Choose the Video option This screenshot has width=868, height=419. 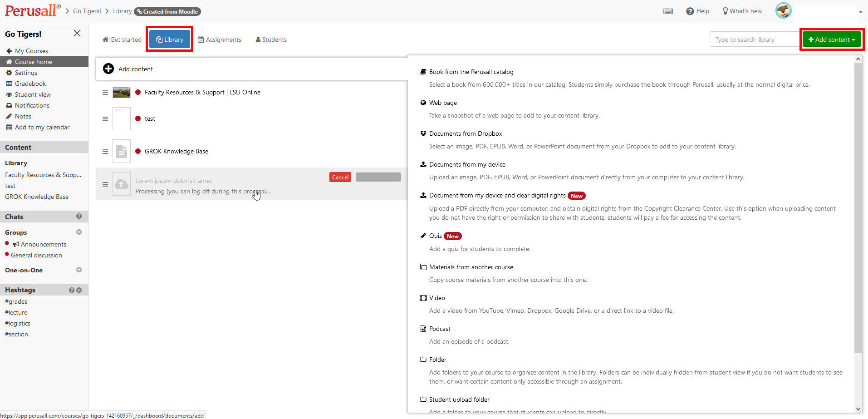[437, 298]
